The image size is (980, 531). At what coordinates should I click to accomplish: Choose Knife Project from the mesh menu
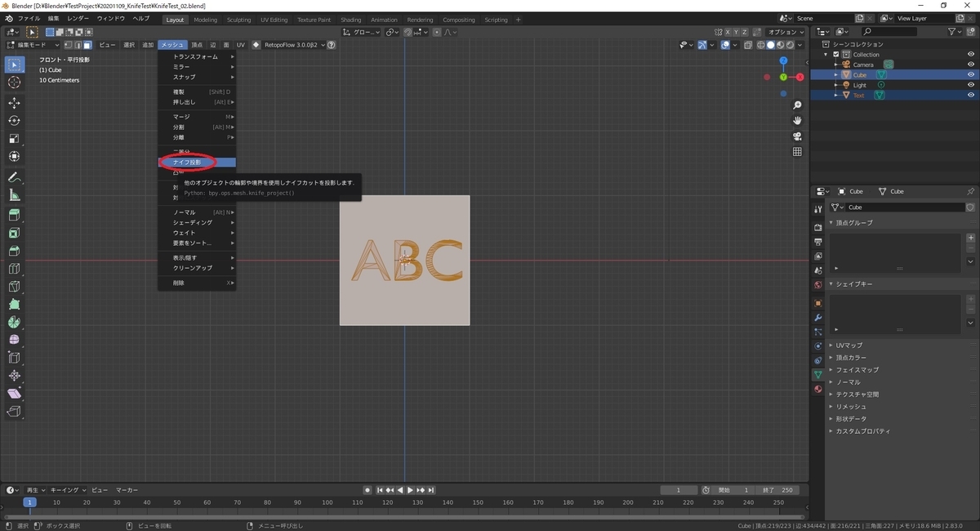[197, 163]
